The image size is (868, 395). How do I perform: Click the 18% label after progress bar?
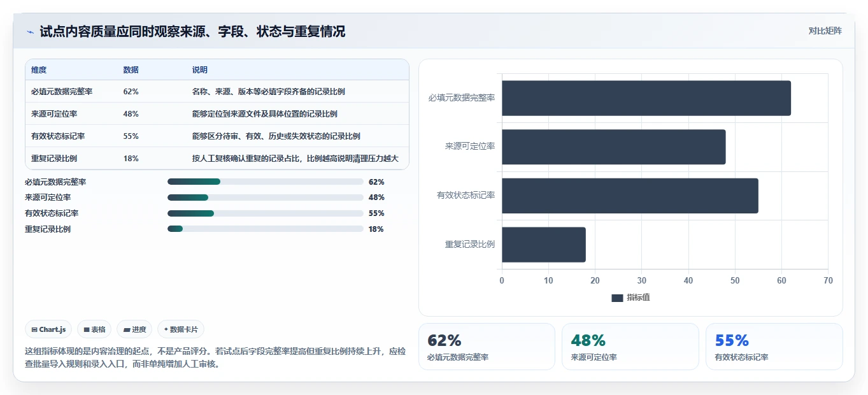pos(376,229)
